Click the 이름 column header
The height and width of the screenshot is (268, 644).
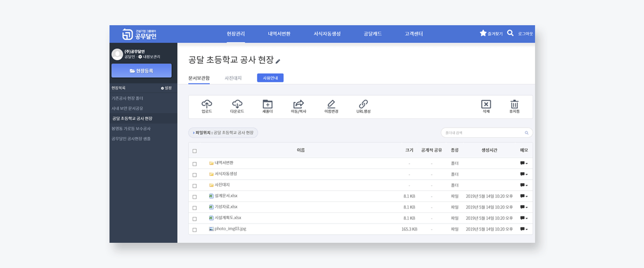[301, 151]
